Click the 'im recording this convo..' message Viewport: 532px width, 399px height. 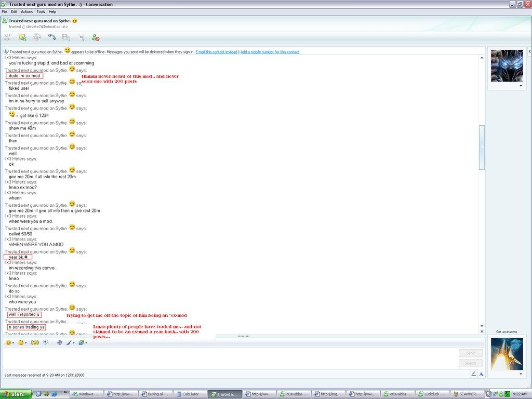pos(33,268)
